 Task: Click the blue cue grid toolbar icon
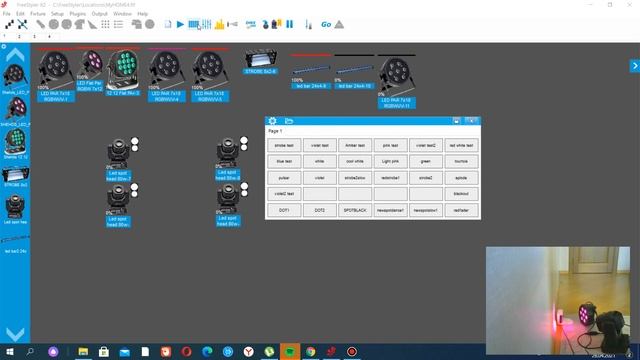coord(194,24)
